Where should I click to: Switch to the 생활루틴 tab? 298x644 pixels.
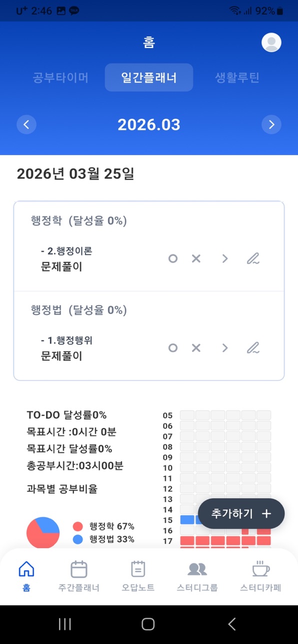[x=237, y=77]
